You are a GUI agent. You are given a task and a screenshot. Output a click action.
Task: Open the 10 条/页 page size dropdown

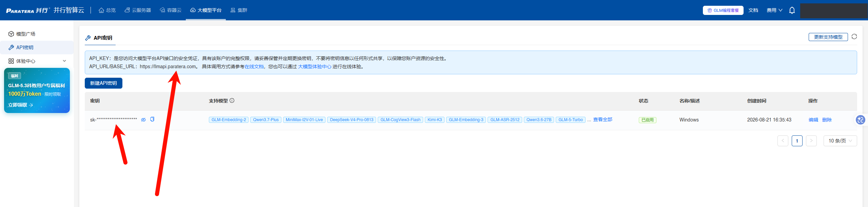840,141
